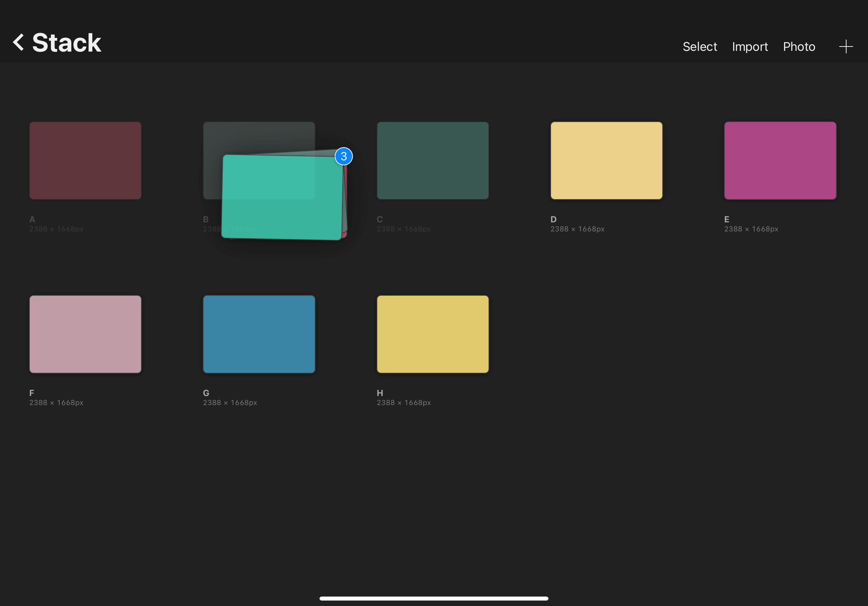Open artwork F with the pink thumbnail
The height and width of the screenshot is (606, 868).
point(85,334)
